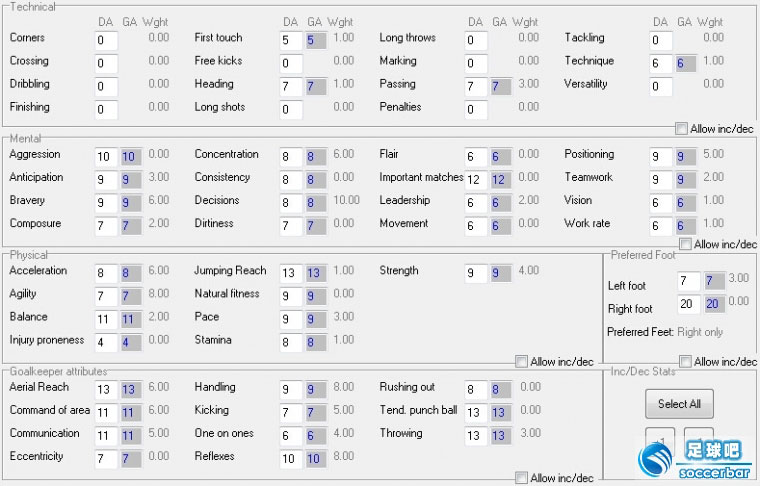Click the -1 decrement stats button
This screenshot has height=486, width=760.
coord(699,438)
